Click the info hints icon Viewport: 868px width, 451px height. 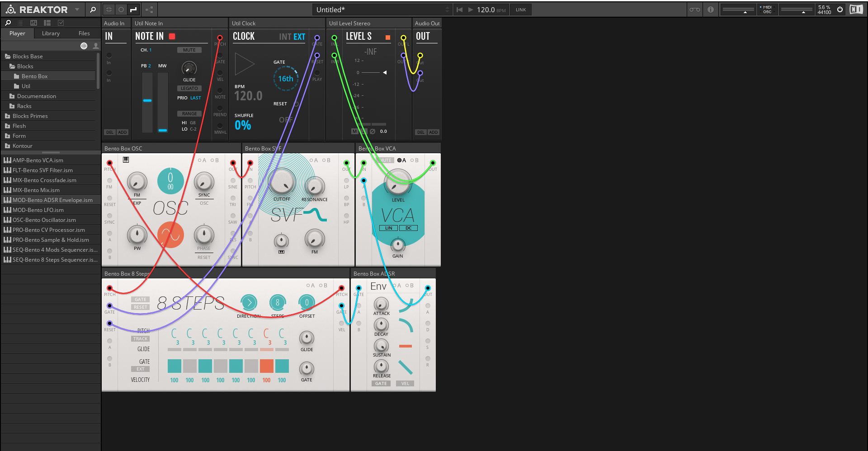coord(711,9)
